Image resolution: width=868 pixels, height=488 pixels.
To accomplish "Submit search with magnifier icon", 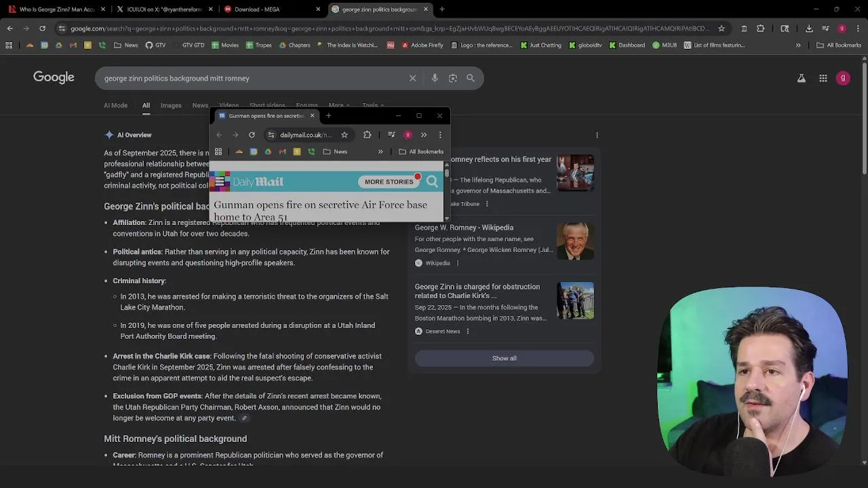I will [471, 78].
